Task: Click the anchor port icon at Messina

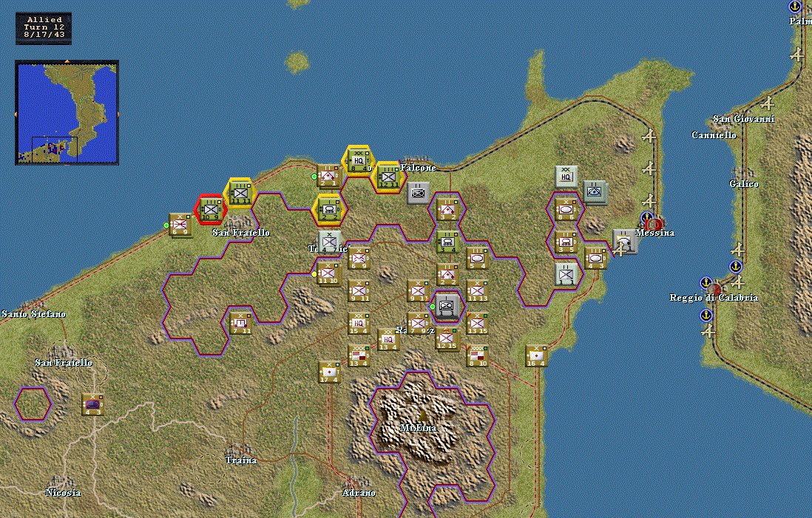Action: [x=646, y=217]
